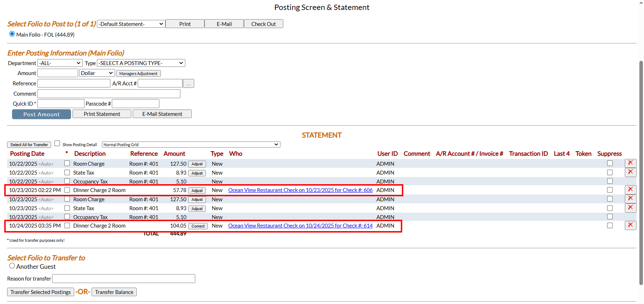Tick transfer checkbox for 10/23/2025 Room Charge
Screen dimensions: 644x304
click(x=67, y=199)
